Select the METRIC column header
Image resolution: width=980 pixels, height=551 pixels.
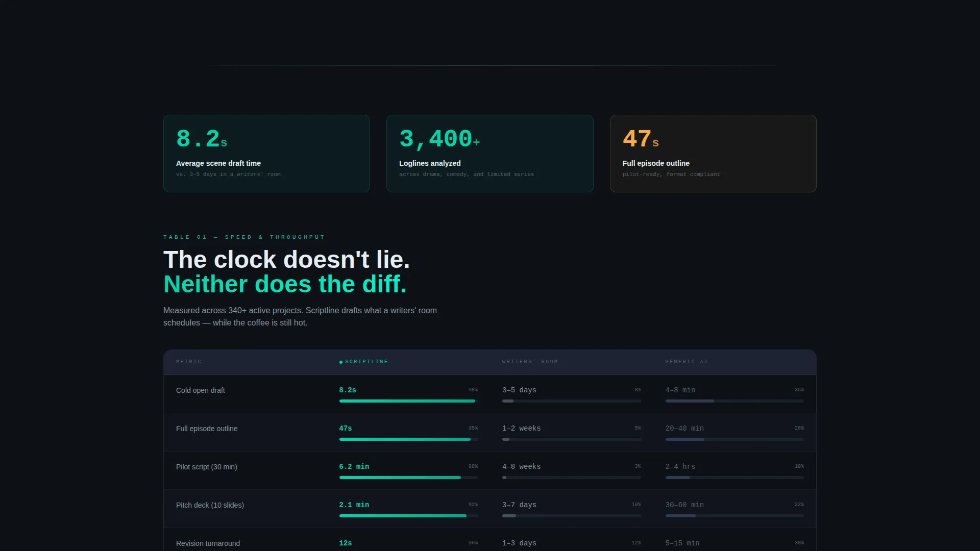[189, 362]
